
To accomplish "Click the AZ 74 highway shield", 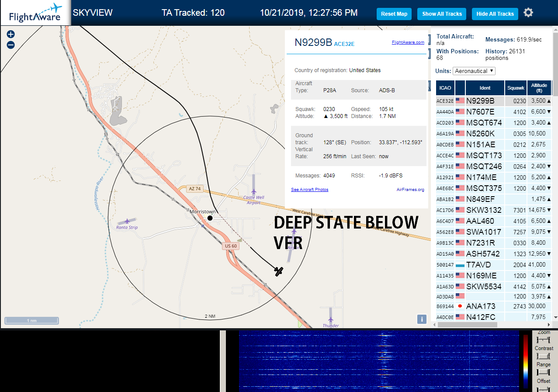I will [x=194, y=189].
